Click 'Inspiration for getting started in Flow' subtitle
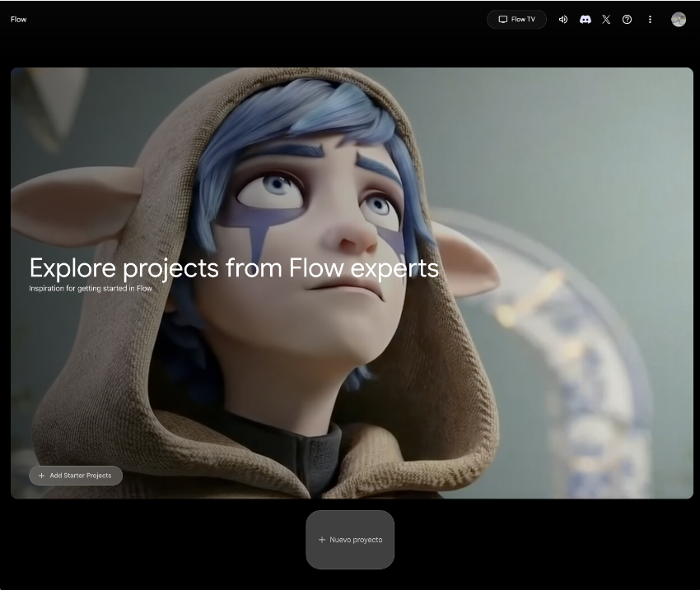The image size is (700, 590). [91, 289]
